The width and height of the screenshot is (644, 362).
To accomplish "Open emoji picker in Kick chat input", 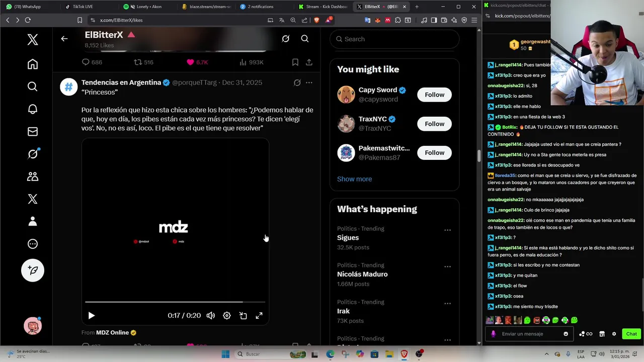I will [x=566, y=334].
